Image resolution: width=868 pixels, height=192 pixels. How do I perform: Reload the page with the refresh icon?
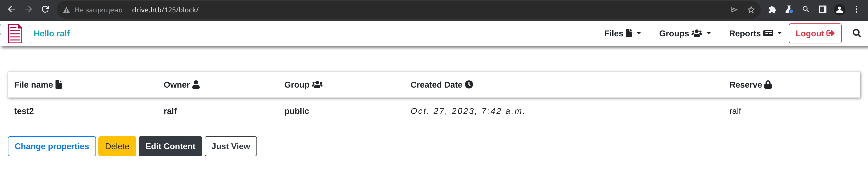(x=46, y=9)
